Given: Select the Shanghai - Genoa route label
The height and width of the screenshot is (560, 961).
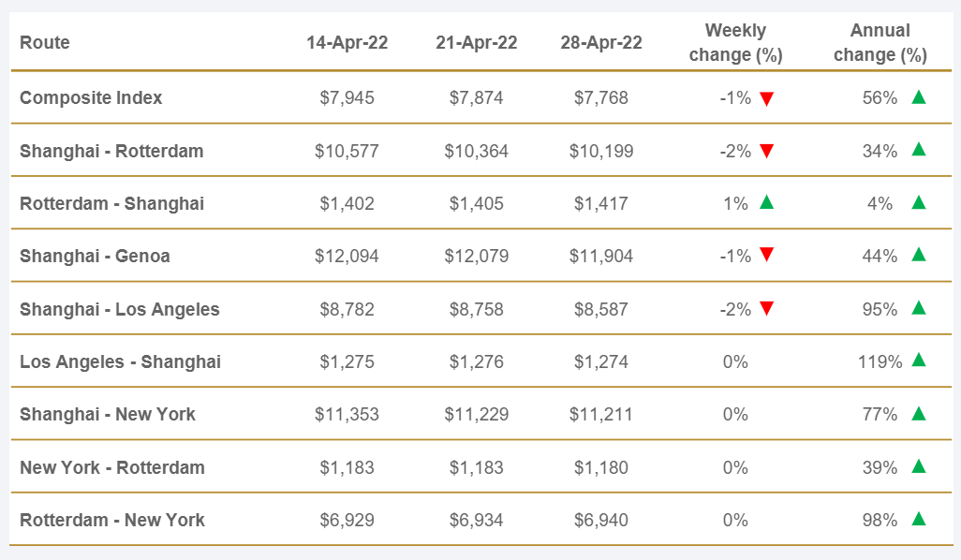Looking at the screenshot, I should point(95,257).
